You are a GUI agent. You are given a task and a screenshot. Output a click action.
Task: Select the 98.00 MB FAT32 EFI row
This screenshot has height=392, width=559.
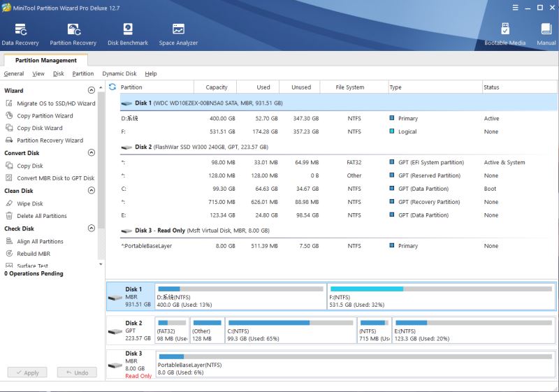pyautogui.click(x=338, y=163)
